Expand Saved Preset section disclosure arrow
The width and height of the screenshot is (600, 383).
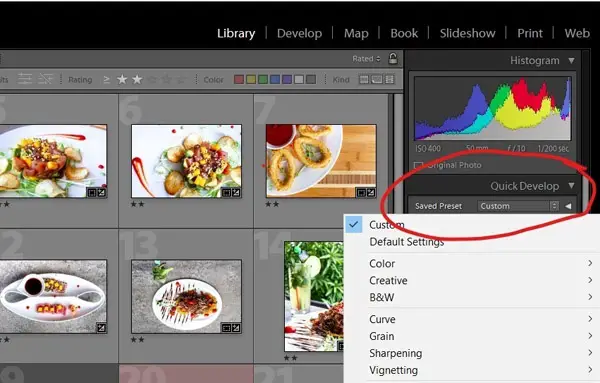point(568,206)
